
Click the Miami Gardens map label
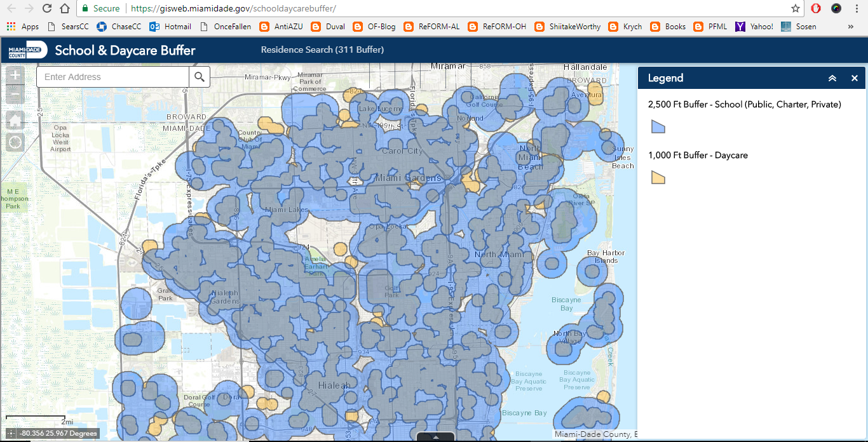(x=408, y=178)
